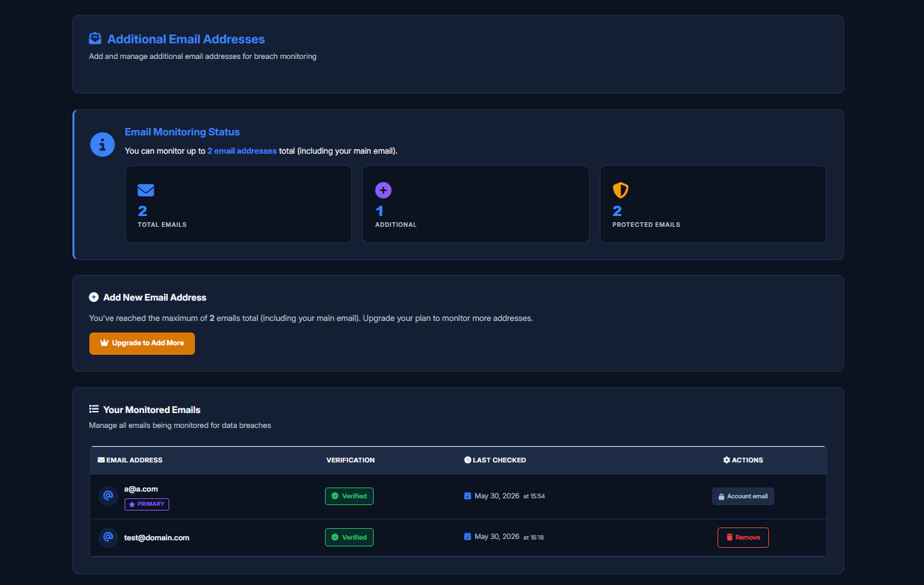Click Upgrade to Add More button
This screenshot has height=585, width=924.
point(142,343)
